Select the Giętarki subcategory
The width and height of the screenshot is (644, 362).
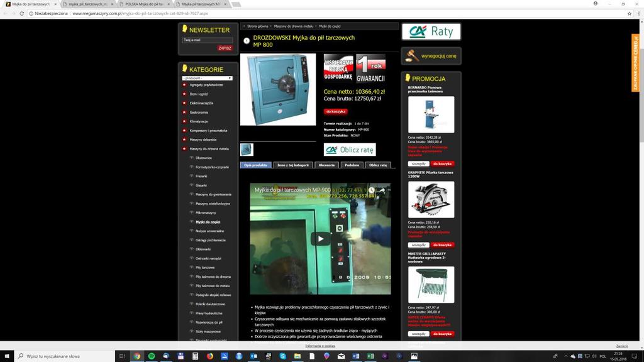[x=201, y=185]
